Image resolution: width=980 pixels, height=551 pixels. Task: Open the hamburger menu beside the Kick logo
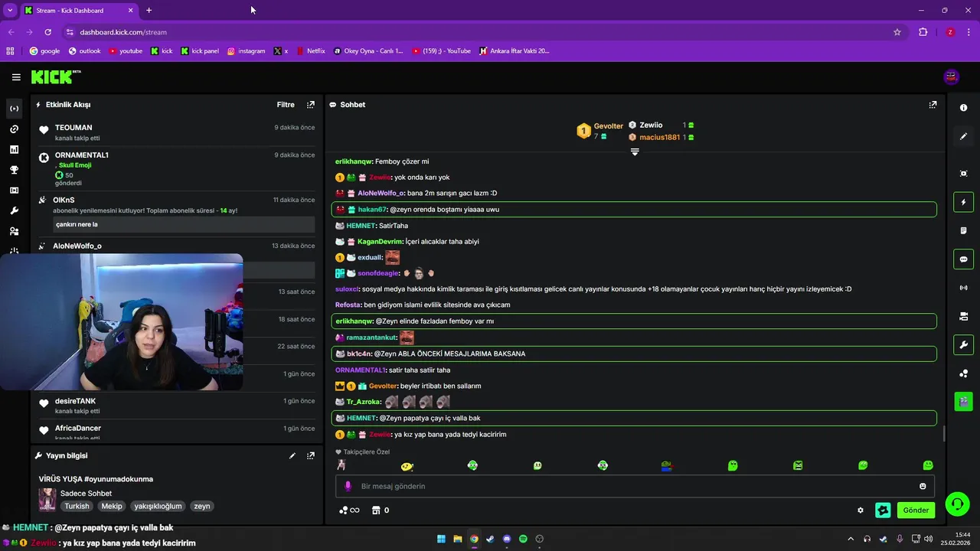[16, 77]
